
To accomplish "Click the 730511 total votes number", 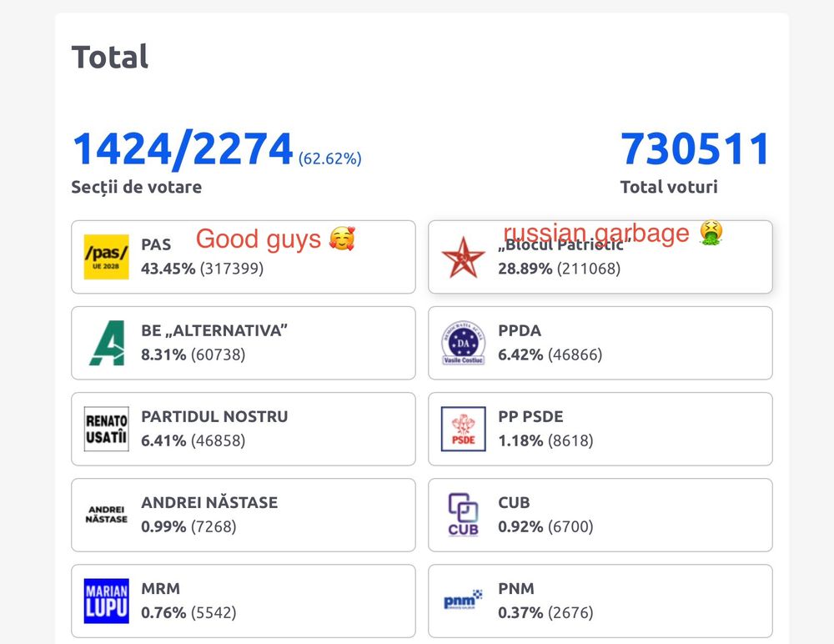I will click(x=695, y=149).
